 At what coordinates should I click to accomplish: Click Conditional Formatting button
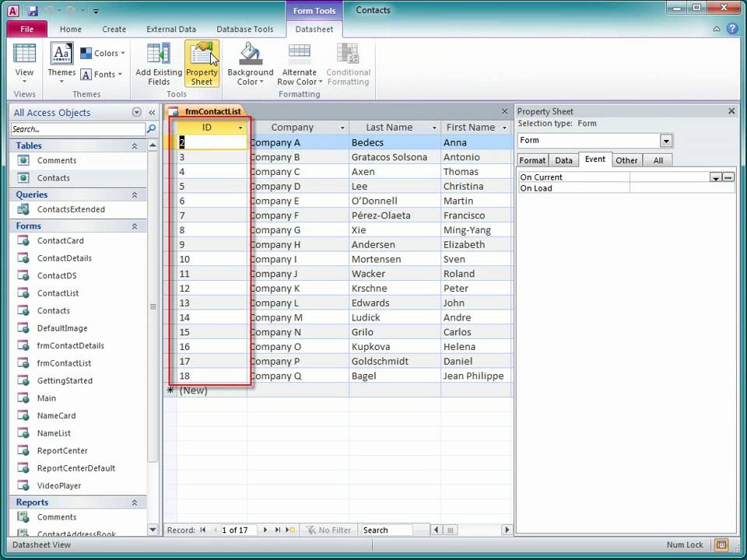[349, 65]
